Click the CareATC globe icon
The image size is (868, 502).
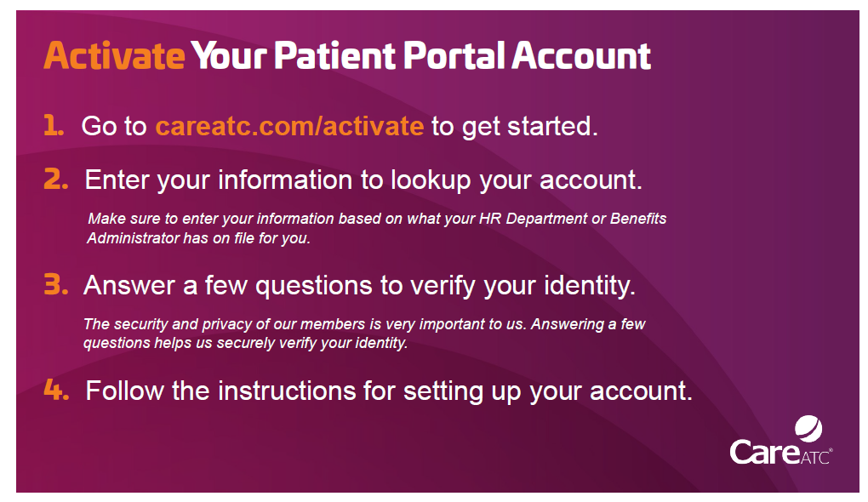tap(808, 428)
